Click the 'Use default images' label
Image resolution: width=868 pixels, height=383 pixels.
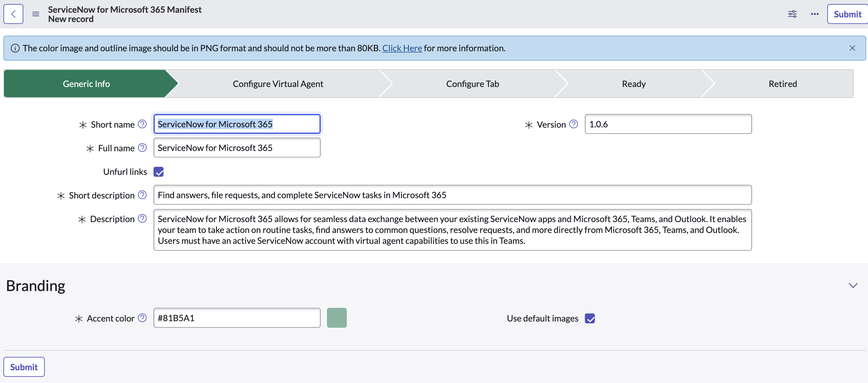543,318
